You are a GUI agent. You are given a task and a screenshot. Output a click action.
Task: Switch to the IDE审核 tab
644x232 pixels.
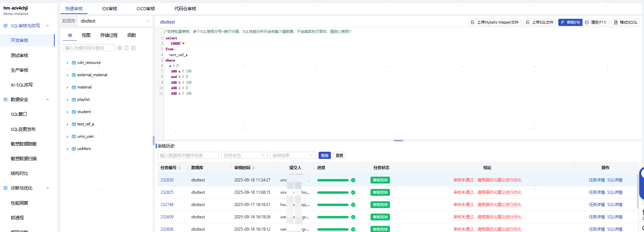tap(110, 9)
